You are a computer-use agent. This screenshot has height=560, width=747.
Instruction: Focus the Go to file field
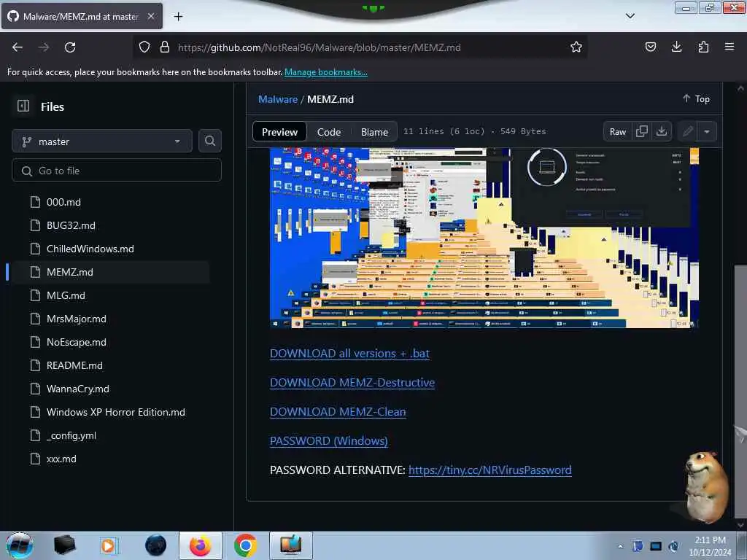tap(116, 171)
